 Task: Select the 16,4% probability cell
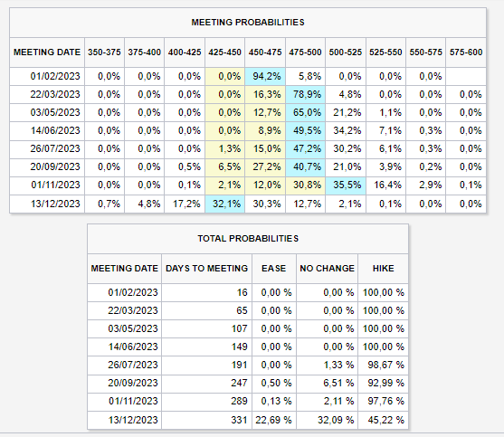(385, 185)
